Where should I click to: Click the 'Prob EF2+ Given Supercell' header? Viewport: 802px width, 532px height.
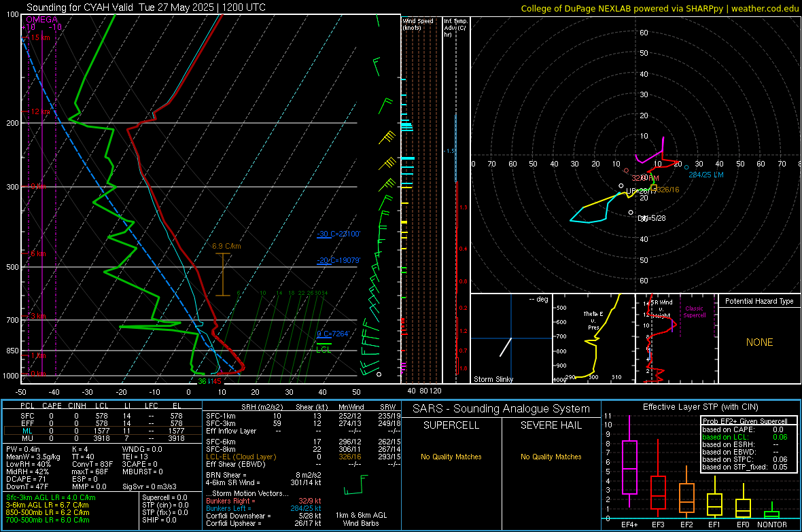click(745, 421)
